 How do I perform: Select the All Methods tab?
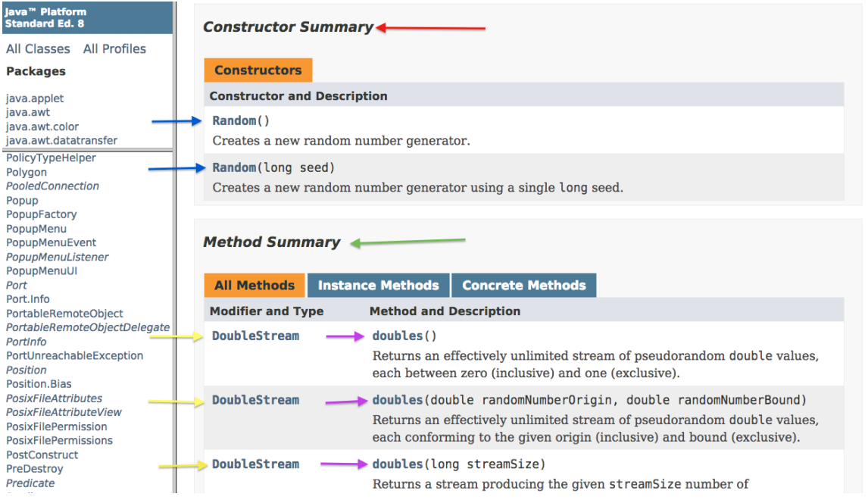(x=254, y=286)
